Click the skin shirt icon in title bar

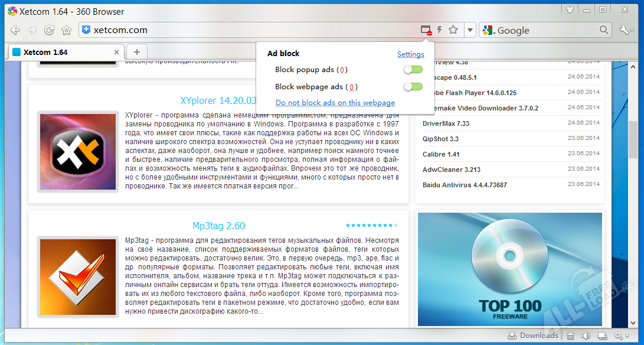(570, 9)
